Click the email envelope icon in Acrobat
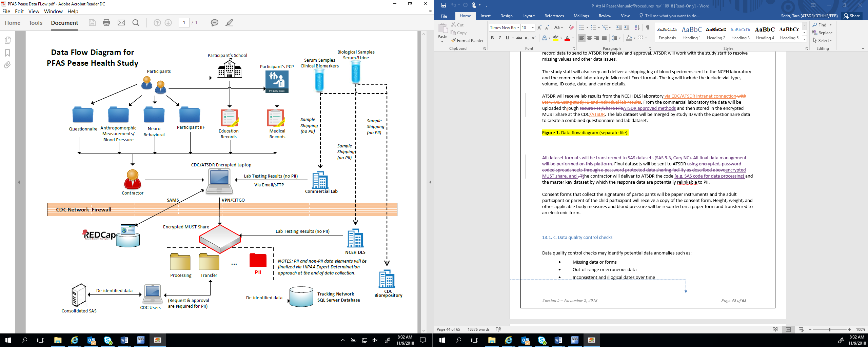The width and height of the screenshot is (868, 347). coord(121,23)
